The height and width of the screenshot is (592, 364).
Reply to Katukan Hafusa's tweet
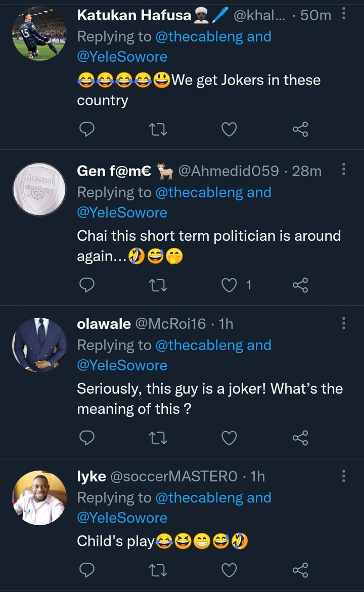tap(87, 130)
